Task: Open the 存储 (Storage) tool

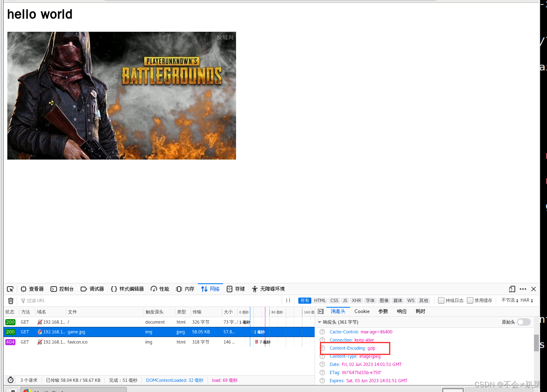Action: click(x=236, y=289)
